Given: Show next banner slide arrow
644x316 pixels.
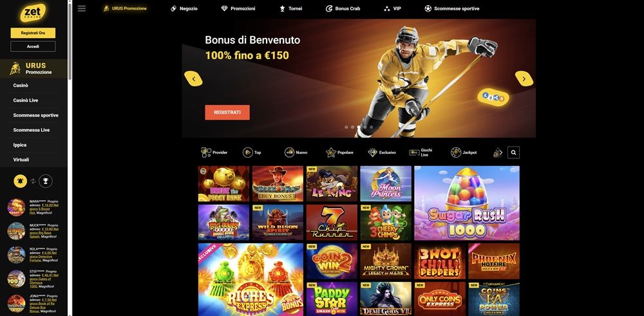Looking at the screenshot, I should coord(524,79).
